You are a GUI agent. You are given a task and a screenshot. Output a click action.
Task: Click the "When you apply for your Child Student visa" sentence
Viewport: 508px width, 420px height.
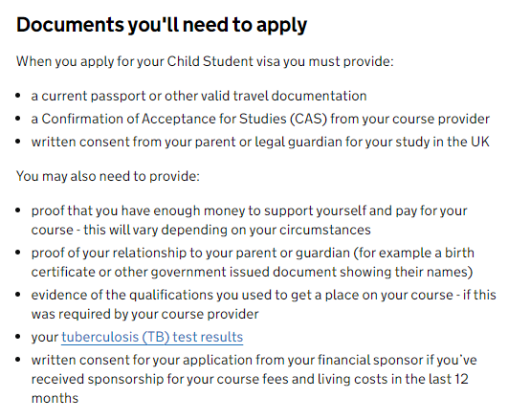pyautogui.click(x=205, y=61)
